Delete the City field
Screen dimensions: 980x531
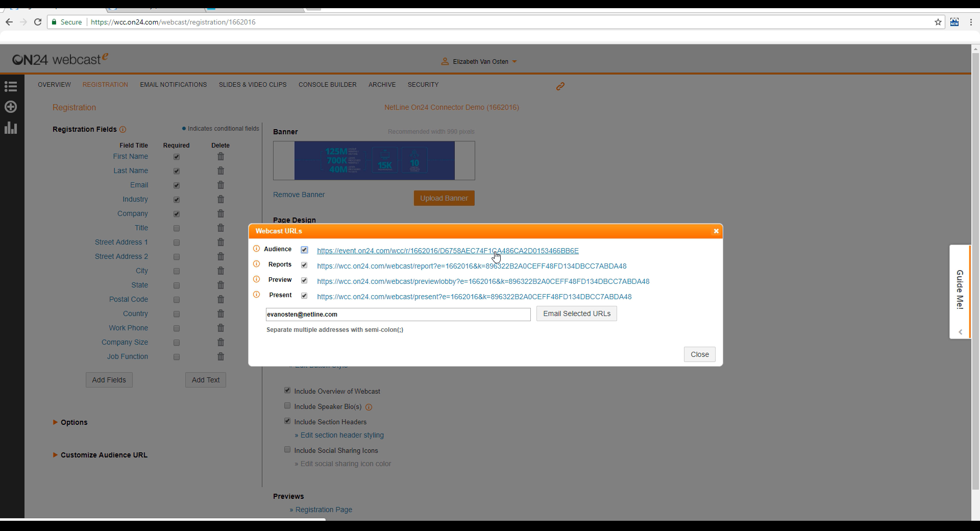pos(220,271)
